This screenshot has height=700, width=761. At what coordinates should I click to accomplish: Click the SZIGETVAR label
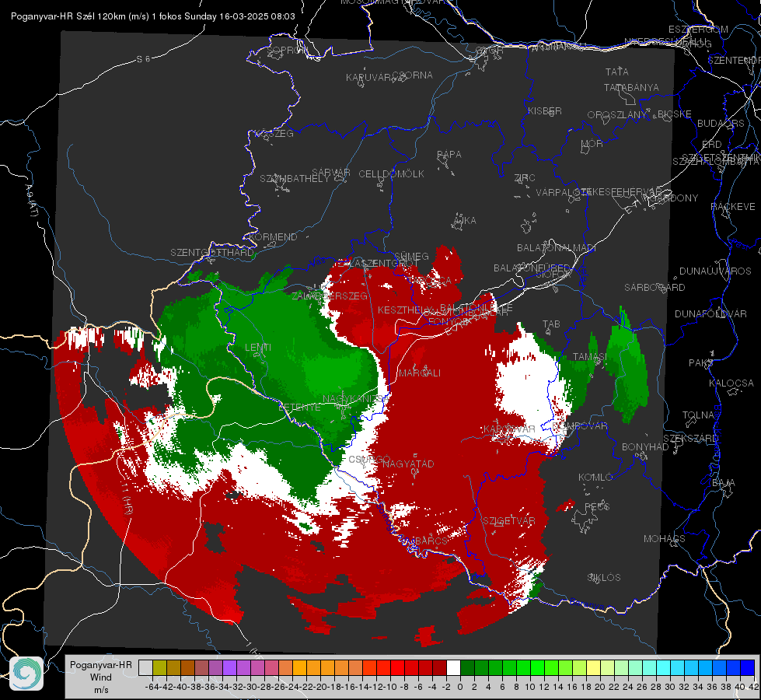tap(509, 521)
